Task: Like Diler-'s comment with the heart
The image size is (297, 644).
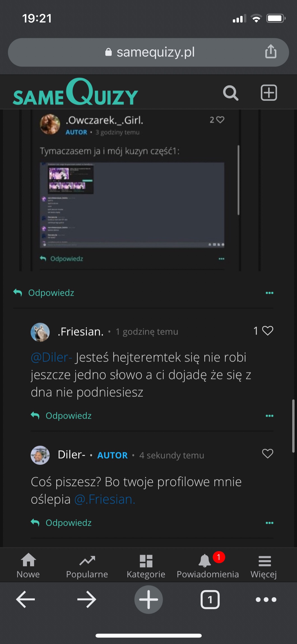Action: pos(268,453)
